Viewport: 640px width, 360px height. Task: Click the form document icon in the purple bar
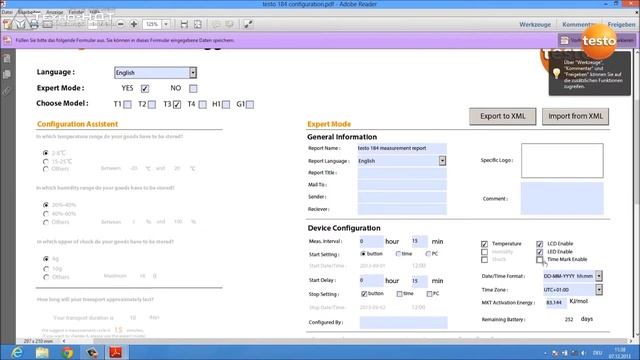click(x=7, y=40)
